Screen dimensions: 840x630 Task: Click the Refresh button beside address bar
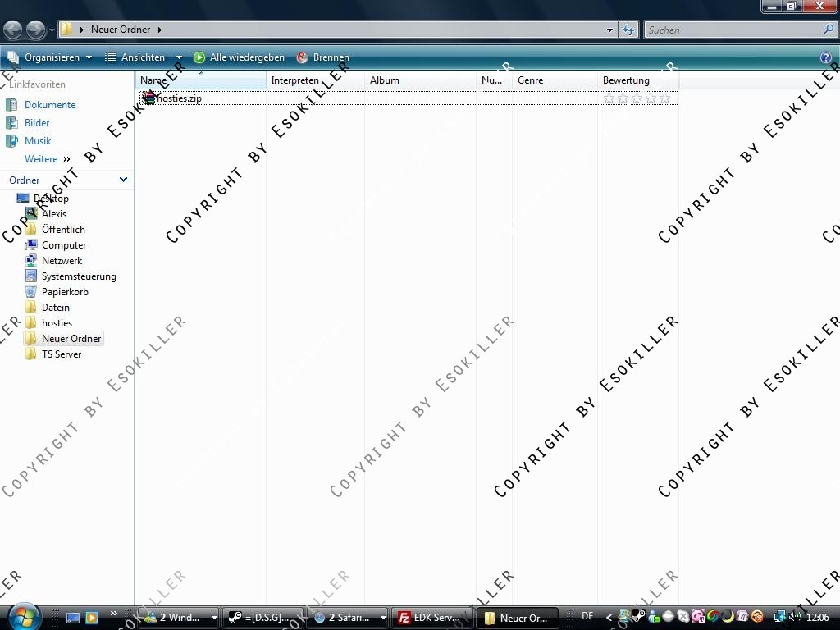[628, 30]
